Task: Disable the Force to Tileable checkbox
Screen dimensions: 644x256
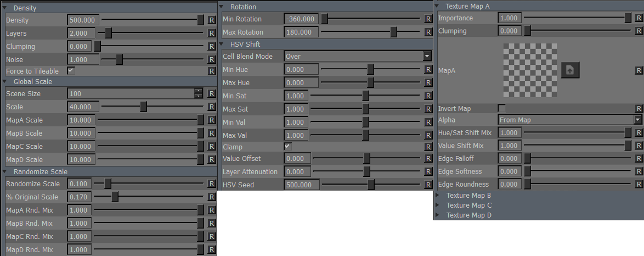Action: point(71,71)
